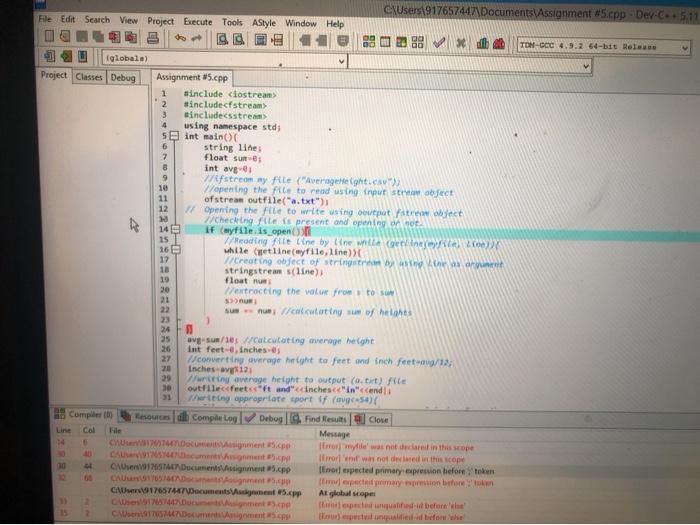Open the Project menu
Image resolution: width=700 pixels, height=525 pixels.
tap(160, 21)
